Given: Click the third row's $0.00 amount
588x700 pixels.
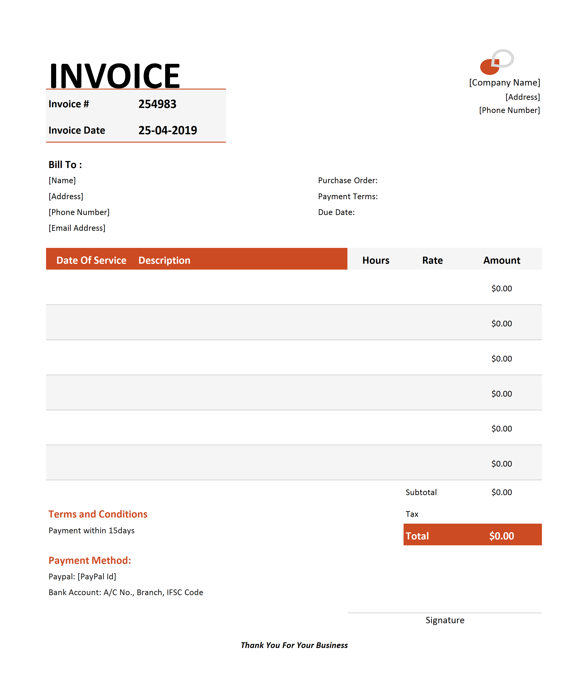Looking at the screenshot, I should [502, 359].
